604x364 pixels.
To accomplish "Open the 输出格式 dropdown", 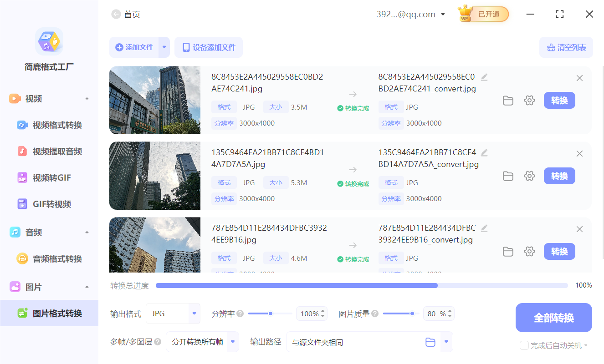I will point(173,313).
